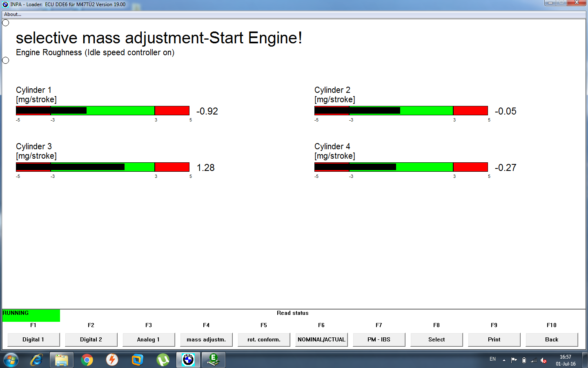This screenshot has width=588, height=368.
Task: Click the Cylinder 1 label
Action: click(33, 90)
